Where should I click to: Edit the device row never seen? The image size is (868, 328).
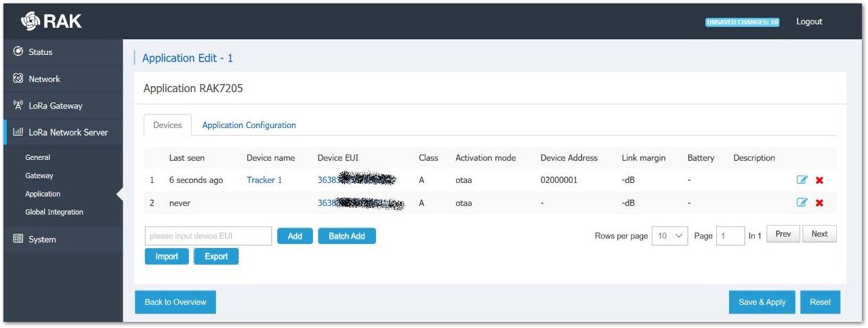(x=802, y=203)
